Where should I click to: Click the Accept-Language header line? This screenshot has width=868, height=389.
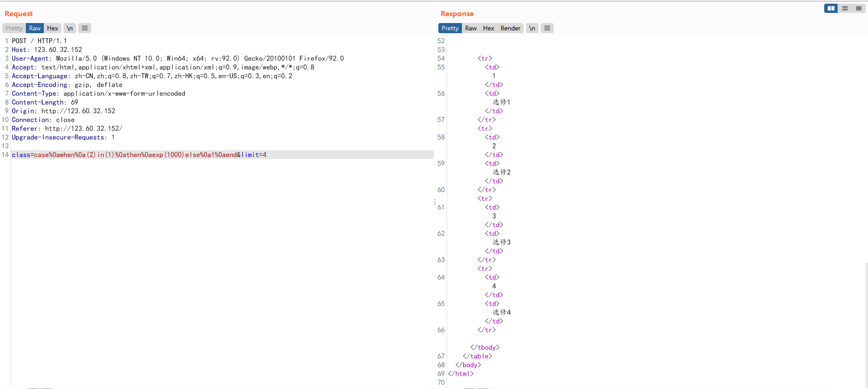click(x=152, y=76)
